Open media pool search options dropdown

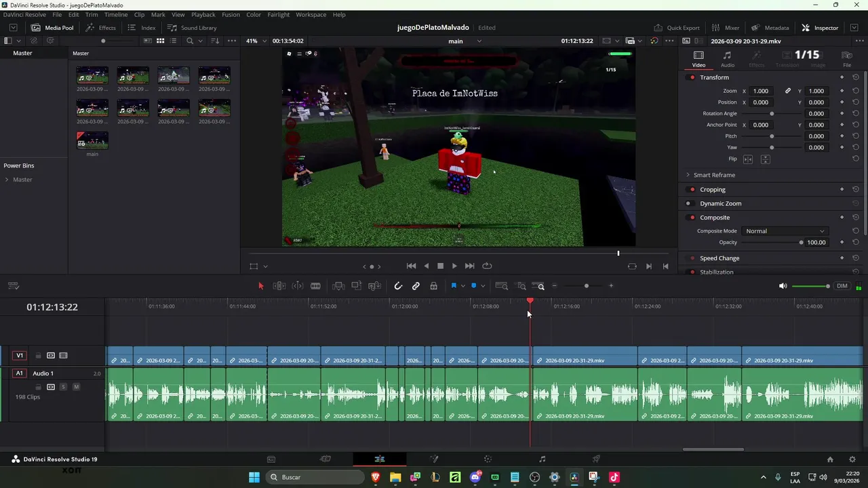point(199,41)
